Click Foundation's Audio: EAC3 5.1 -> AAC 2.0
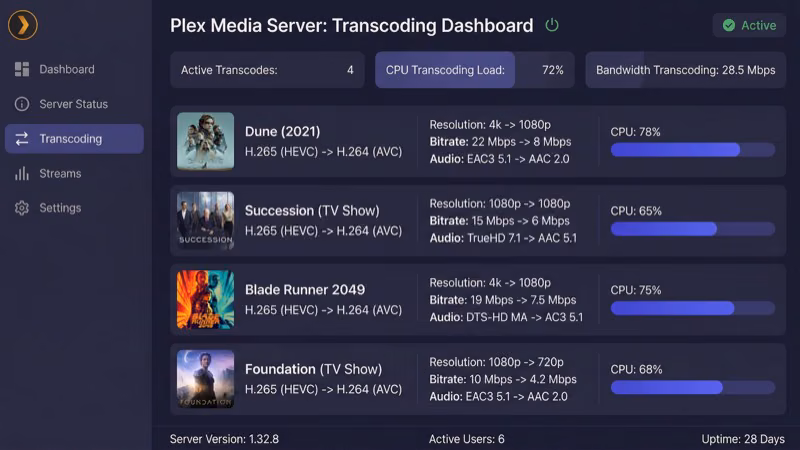 [498, 396]
